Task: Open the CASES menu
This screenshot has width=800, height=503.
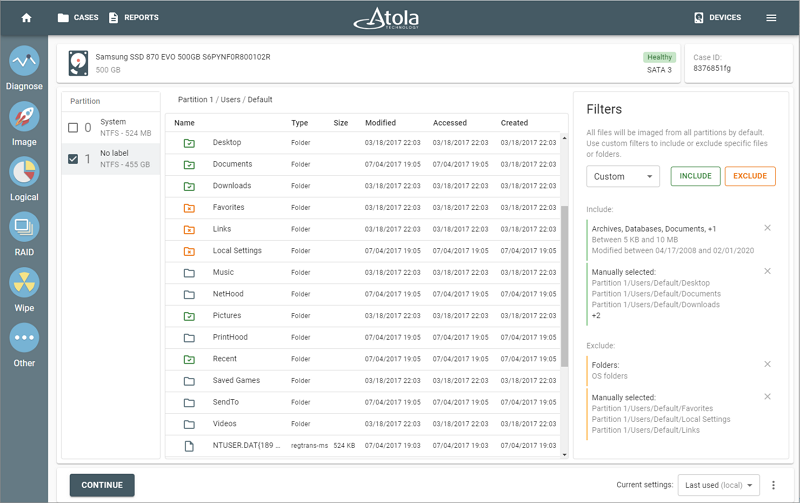Action: click(78, 18)
